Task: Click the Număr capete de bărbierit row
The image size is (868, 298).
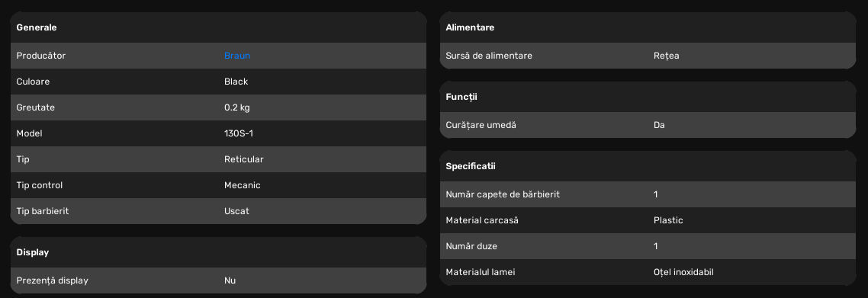Action: point(648,194)
